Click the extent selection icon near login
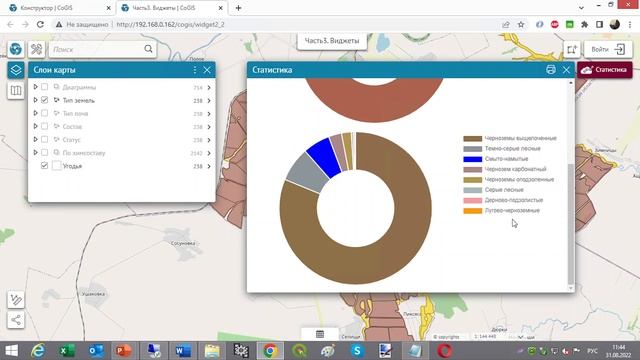The image size is (640, 360). coord(571,49)
